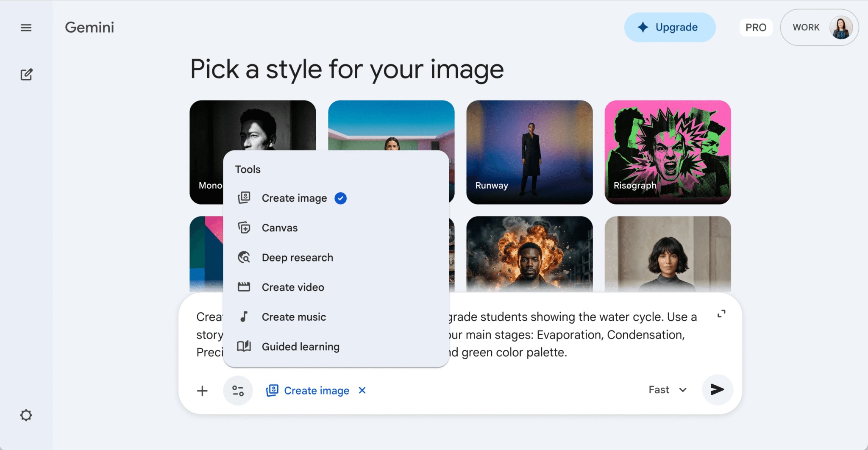Image resolution: width=868 pixels, height=450 pixels.
Task: Choose the Risograph style thumbnail
Action: tap(668, 152)
